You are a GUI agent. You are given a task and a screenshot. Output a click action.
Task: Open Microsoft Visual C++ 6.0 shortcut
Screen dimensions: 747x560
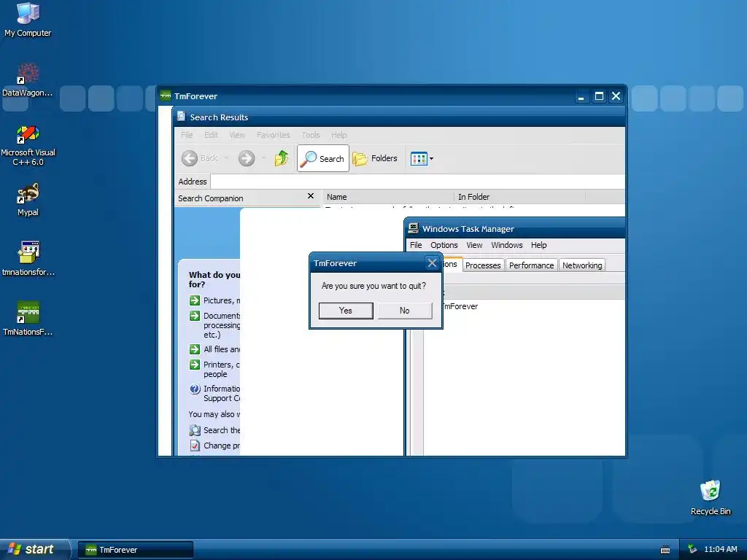pyautogui.click(x=28, y=145)
